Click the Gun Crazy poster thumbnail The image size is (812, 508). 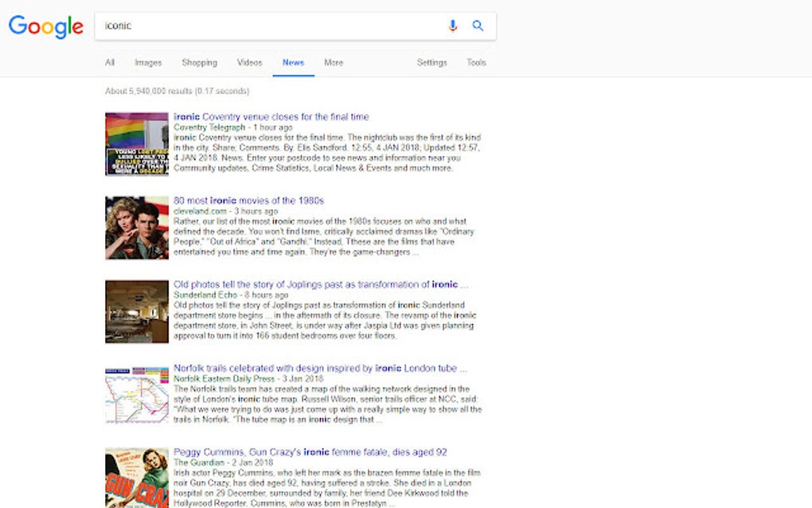click(x=135, y=476)
